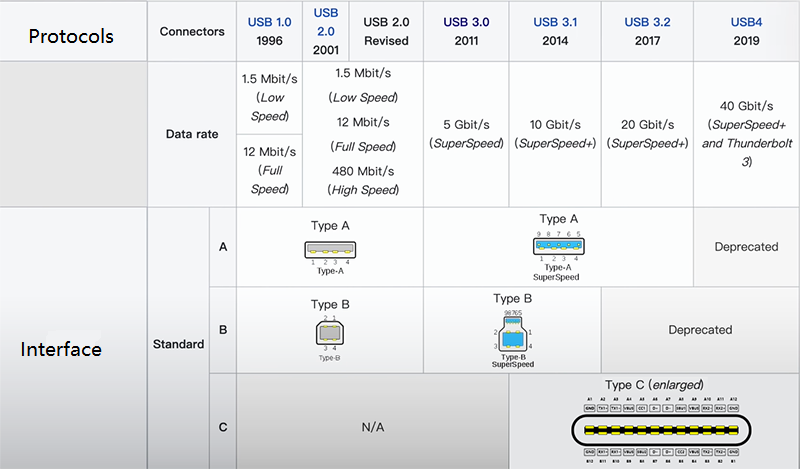Image resolution: width=800 pixels, height=469 pixels.
Task: Follow the USB 3.0 link
Action: point(466,22)
